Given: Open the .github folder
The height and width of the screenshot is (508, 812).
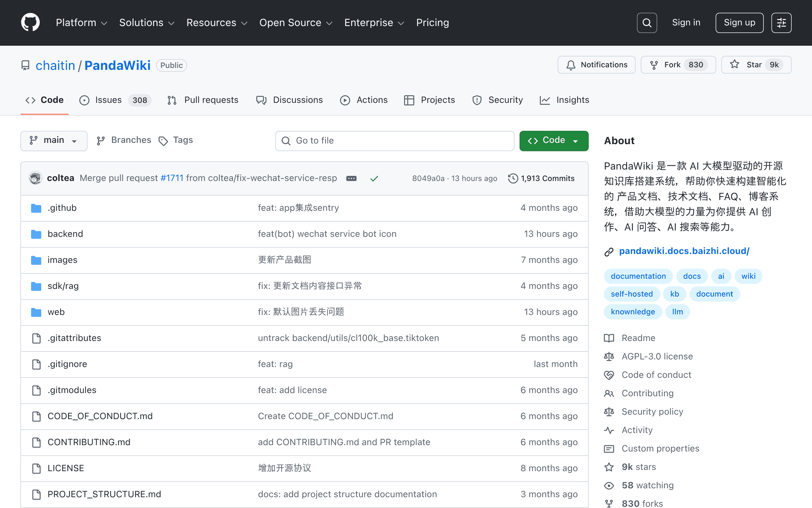Looking at the screenshot, I should coord(62,208).
